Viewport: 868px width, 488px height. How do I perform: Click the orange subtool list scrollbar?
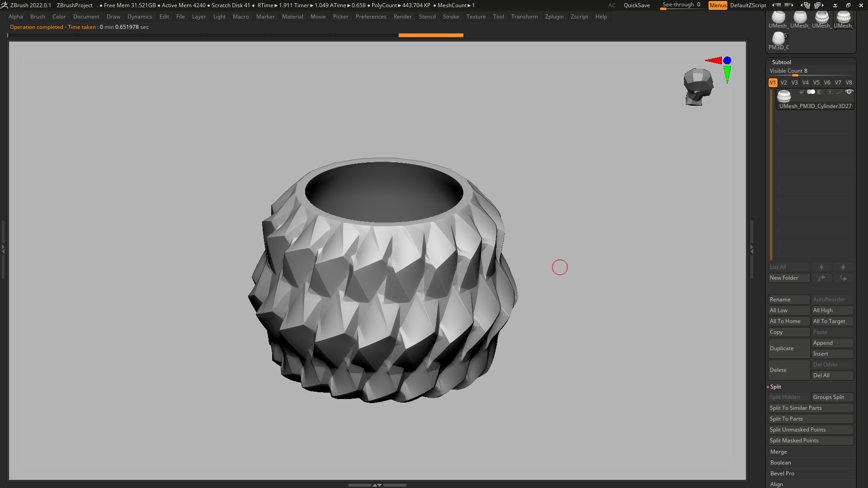[771, 175]
